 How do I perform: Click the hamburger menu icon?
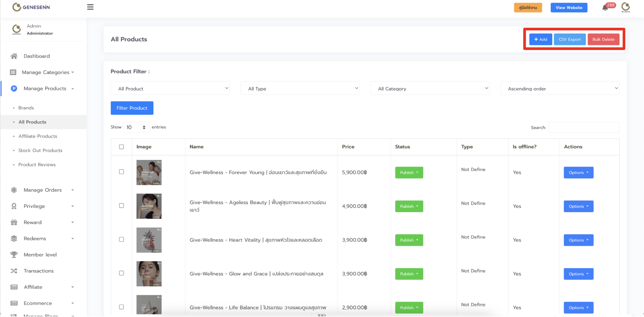click(x=90, y=7)
